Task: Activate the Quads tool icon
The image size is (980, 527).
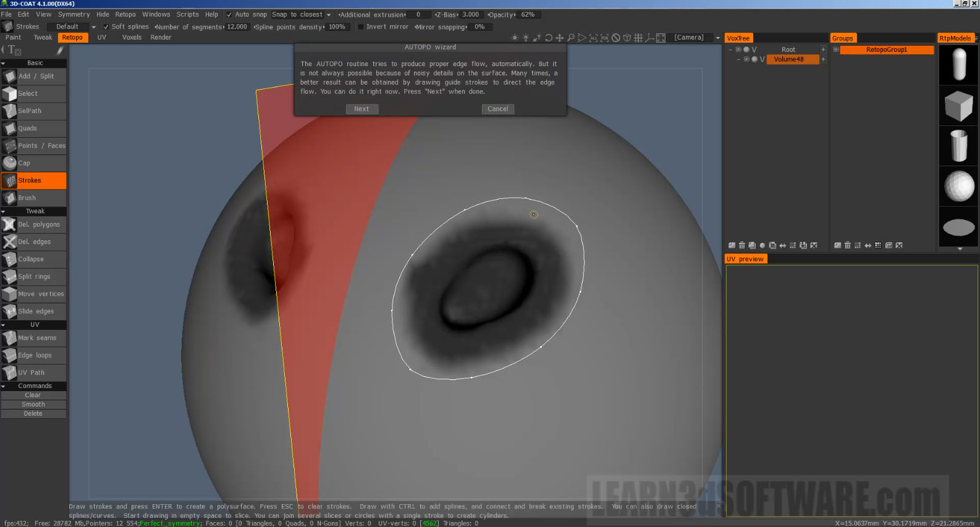Action: coord(9,129)
